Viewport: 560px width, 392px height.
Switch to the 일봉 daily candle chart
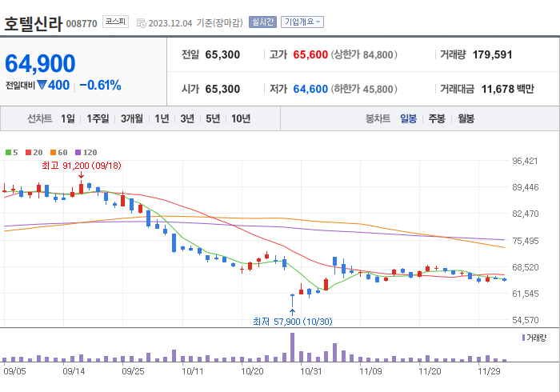pyautogui.click(x=408, y=118)
